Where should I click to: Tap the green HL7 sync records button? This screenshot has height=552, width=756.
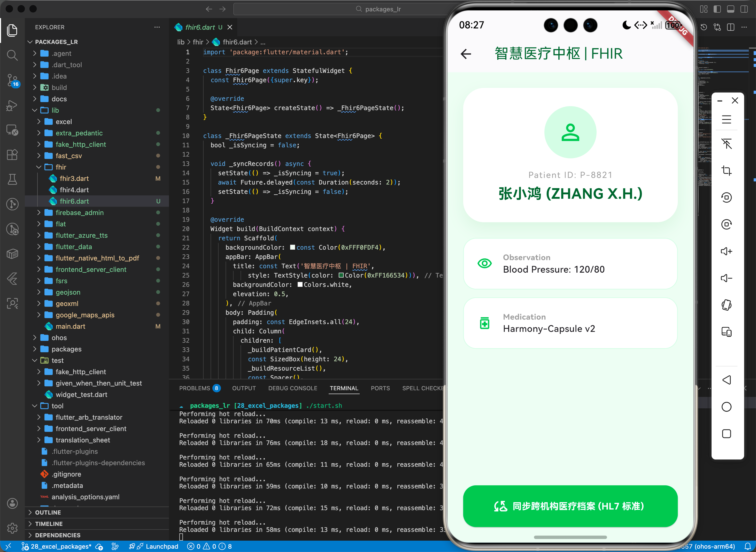[570, 506]
